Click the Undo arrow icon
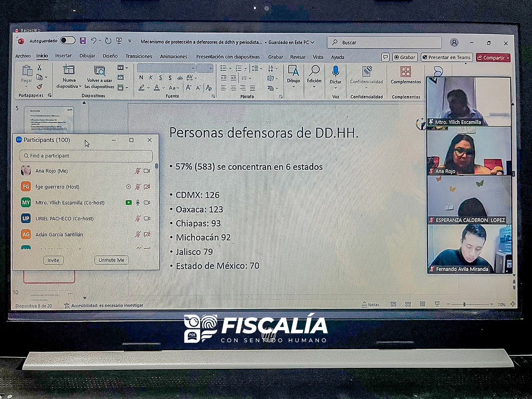This screenshot has width=532, height=399. point(94,41)
